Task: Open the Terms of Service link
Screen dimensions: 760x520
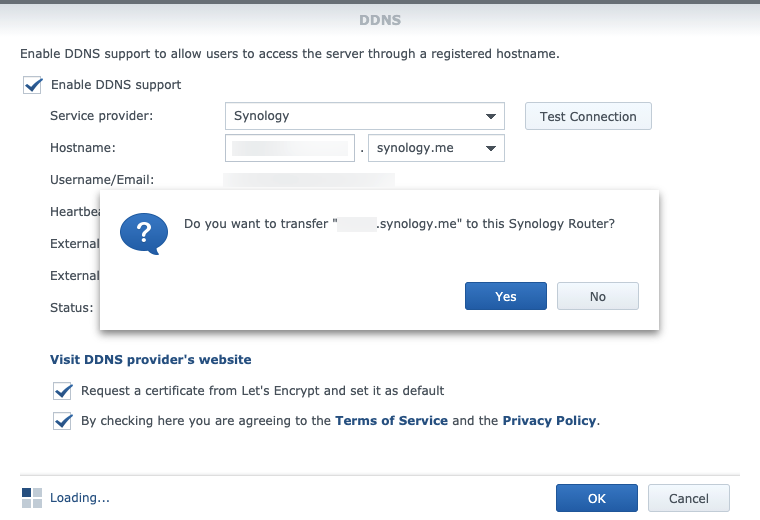Action: [x=391, y=421]
